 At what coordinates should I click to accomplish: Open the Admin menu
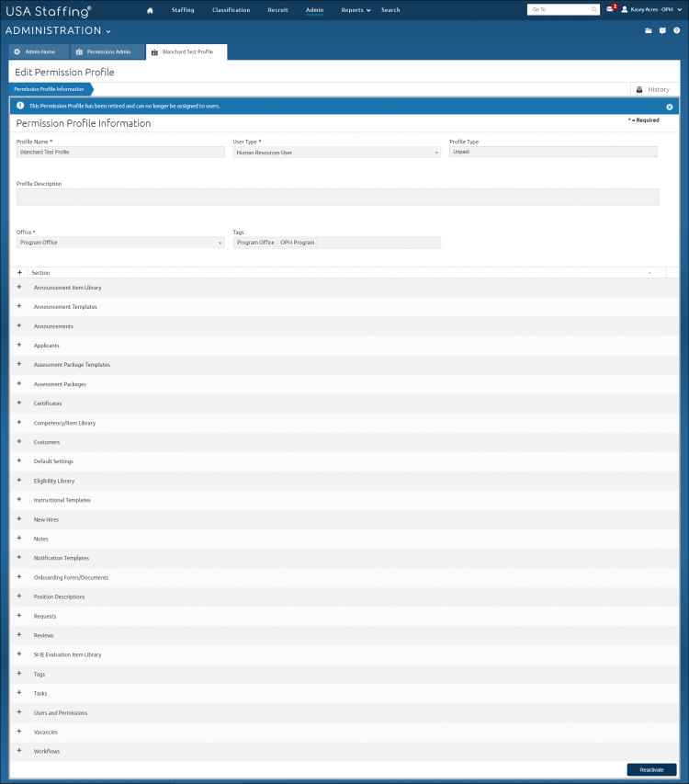click(x=315, y=10)
